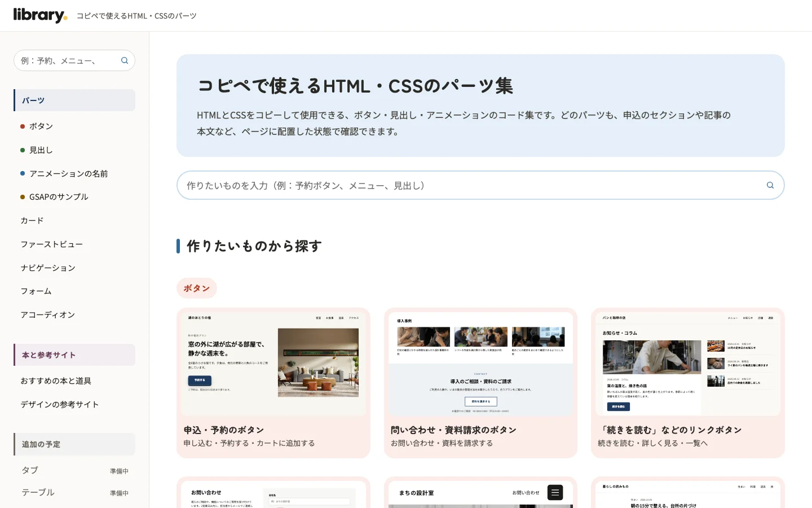
Task: Click header tagline コピペで使えるHTML・CSSのパーツ
Action: pos(136,16)
